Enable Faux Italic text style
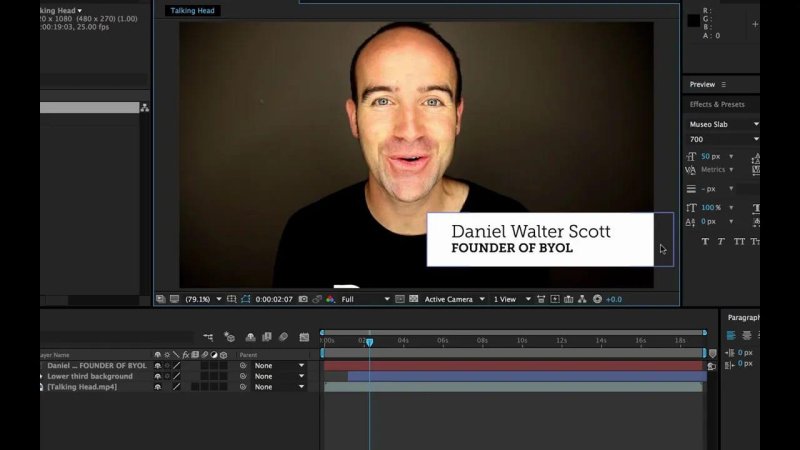Image resolution: width=800 pixels, height=450 pixels. click(721, 241)
